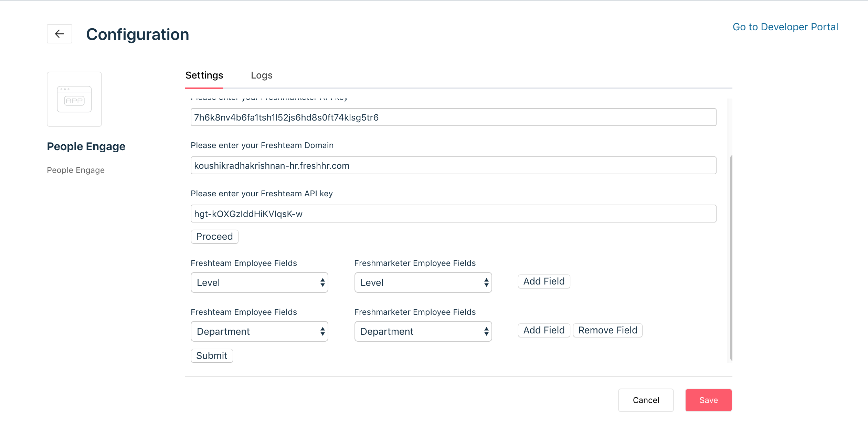The height and width of the screenshot is (434, 868).
Task: Click Add Field in the Level row
Action: (544, 281)
